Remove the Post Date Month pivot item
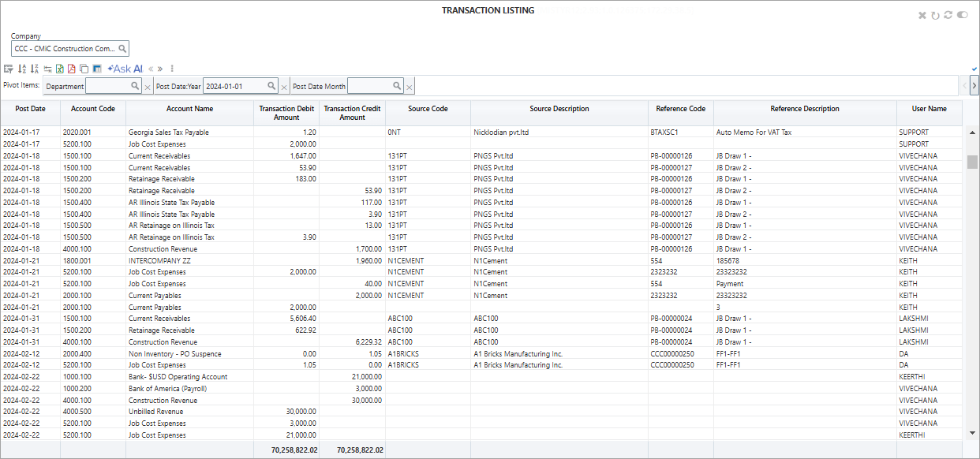 [410, 87]
